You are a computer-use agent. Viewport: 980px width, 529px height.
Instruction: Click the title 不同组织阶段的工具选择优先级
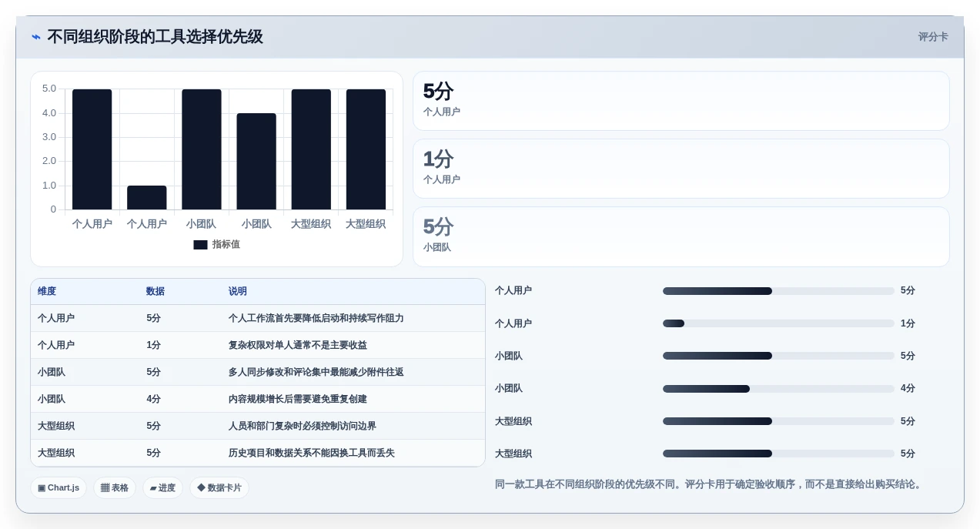click(155, 37)
